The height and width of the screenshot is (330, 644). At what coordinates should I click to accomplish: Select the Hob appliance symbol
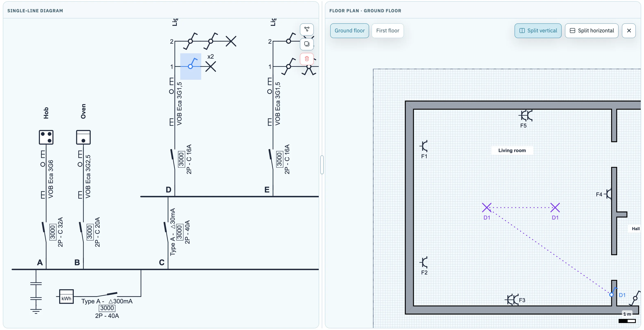click(46, 137)
